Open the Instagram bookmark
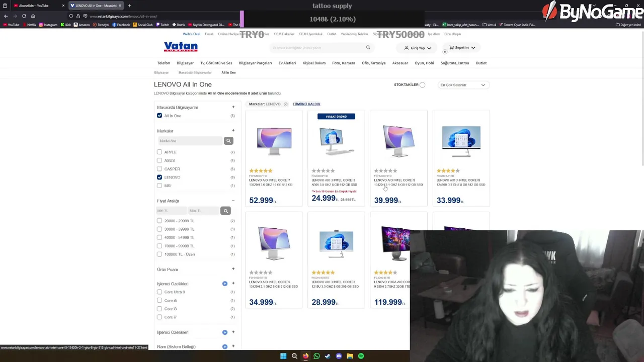The height and width of the screenshot is (362, 644). point(48,25)
